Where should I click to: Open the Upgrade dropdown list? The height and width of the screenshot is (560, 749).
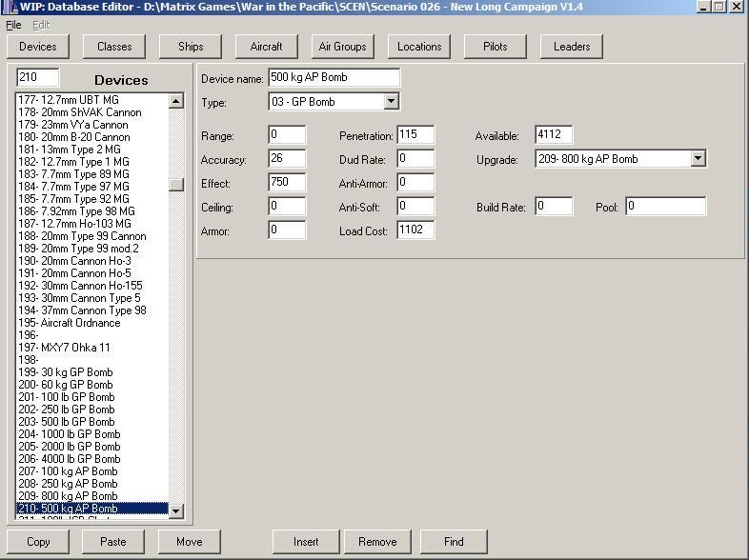[x=698, y=159]
